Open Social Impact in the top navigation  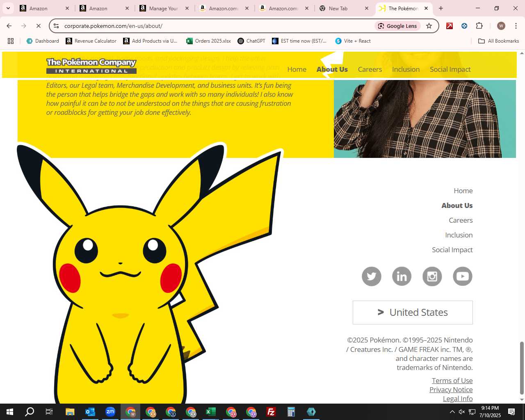click(x=450, y=69)
